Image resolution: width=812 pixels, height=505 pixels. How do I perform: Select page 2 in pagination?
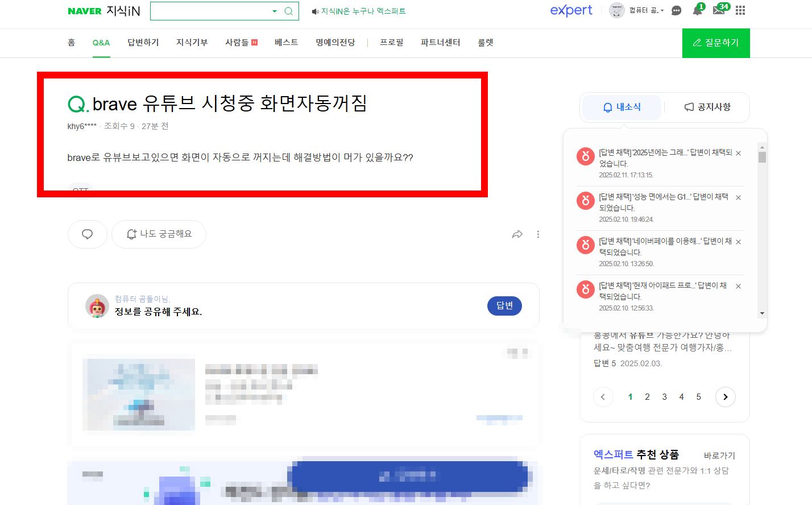pyautogui.click(x=647, y=397)
